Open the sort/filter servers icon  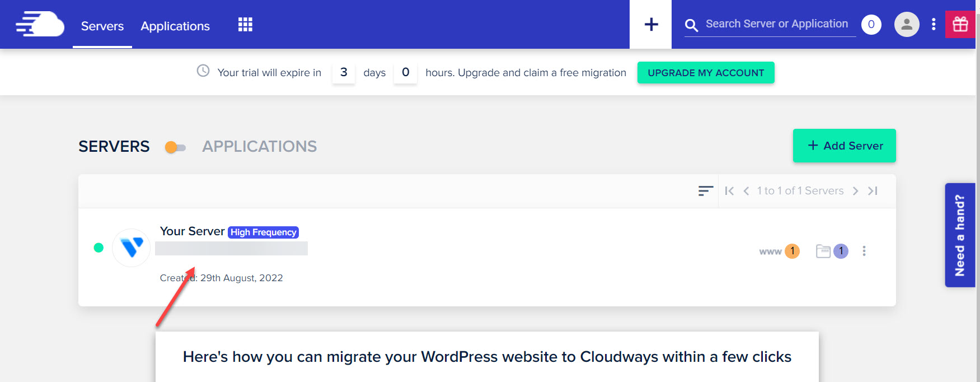(705, 191)
